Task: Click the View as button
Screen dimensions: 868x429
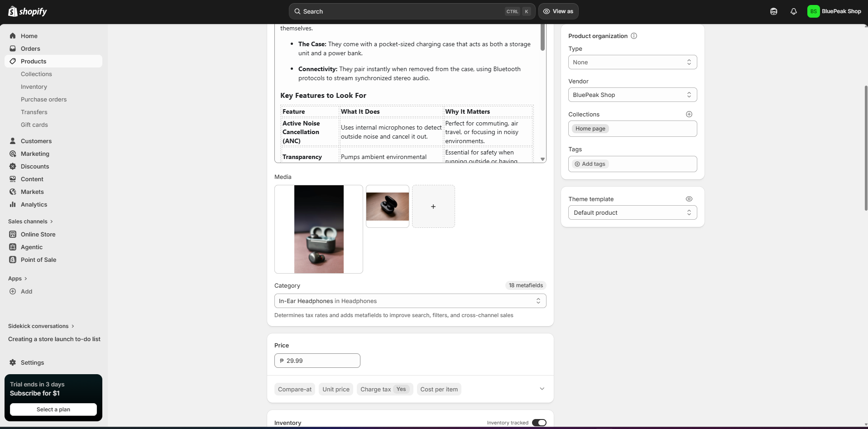Action: pos(558,11)
